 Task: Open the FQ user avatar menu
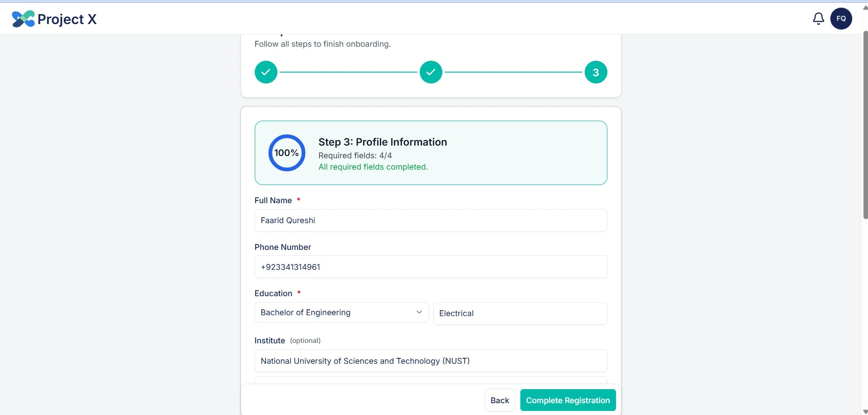pos(841,19)
